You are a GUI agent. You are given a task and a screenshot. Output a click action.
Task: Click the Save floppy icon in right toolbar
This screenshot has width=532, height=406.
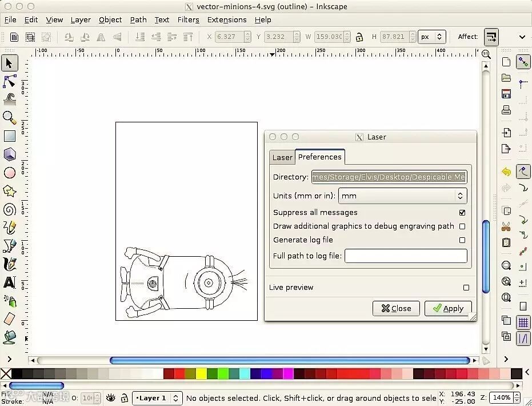[x=506, y=94]
